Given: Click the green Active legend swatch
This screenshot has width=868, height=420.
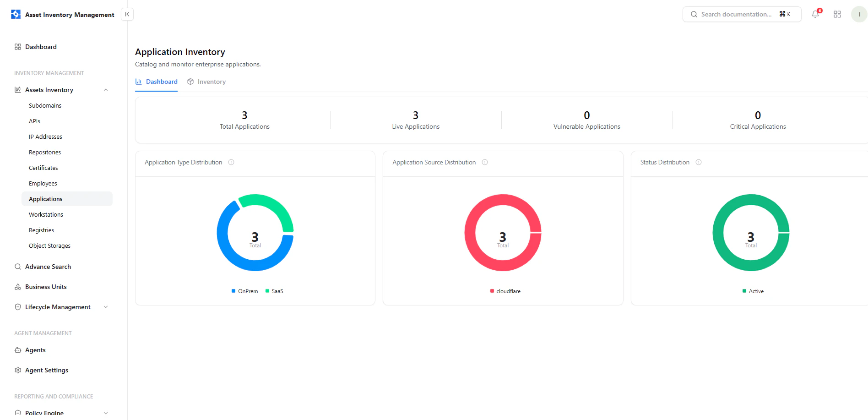Looking at the screenshot, I should click(x=744, y=291).
